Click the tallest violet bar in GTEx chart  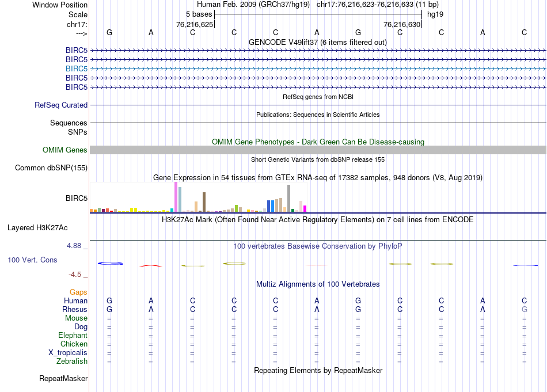click(x=176, y=197)
